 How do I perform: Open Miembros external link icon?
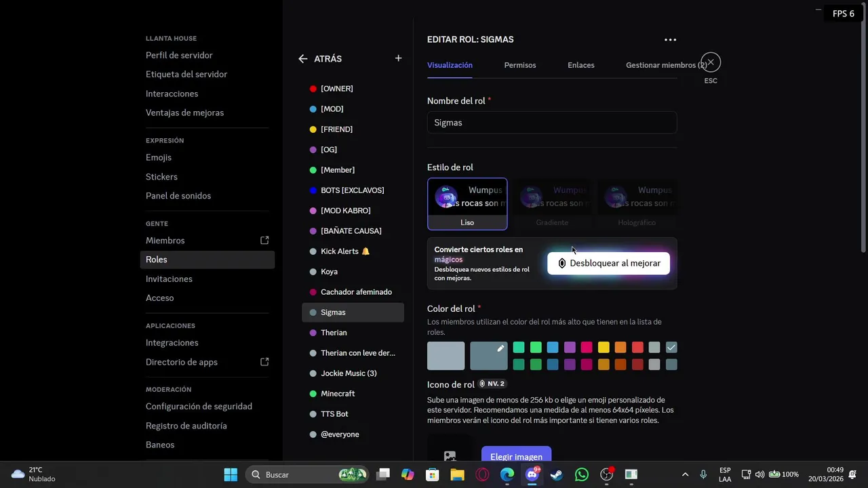pyautogui.click(x=264, y=240)
